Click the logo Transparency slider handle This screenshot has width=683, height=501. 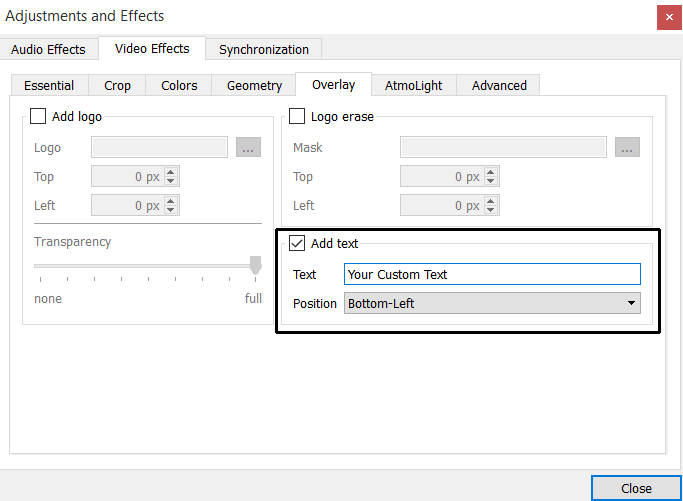[x=255, y=265]
